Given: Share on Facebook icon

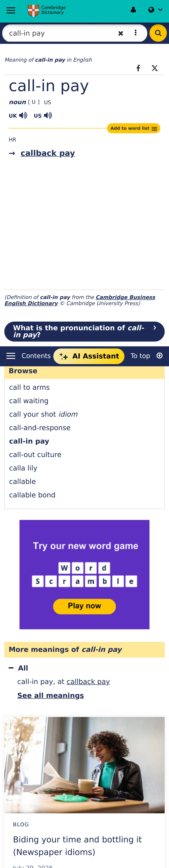Looking at the screenshot, I should coord(138,68).
